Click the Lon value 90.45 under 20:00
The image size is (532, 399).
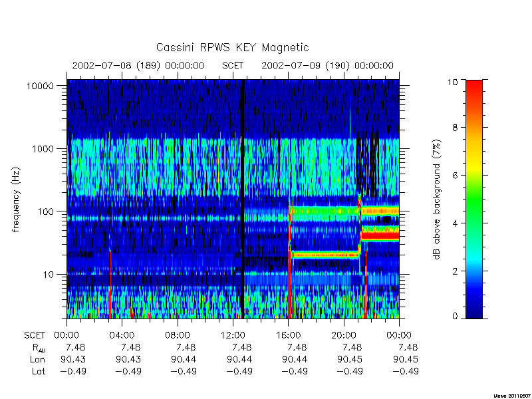[x=350, y=359]
